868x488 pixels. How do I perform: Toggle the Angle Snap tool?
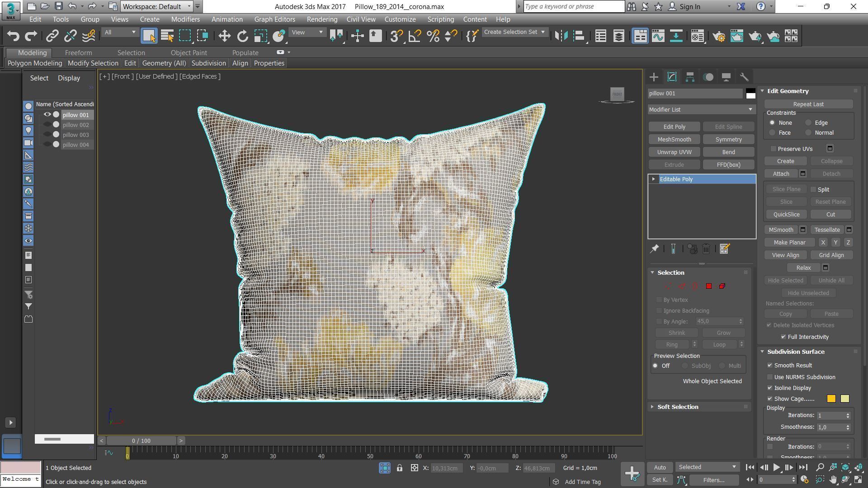pos(415,36)
